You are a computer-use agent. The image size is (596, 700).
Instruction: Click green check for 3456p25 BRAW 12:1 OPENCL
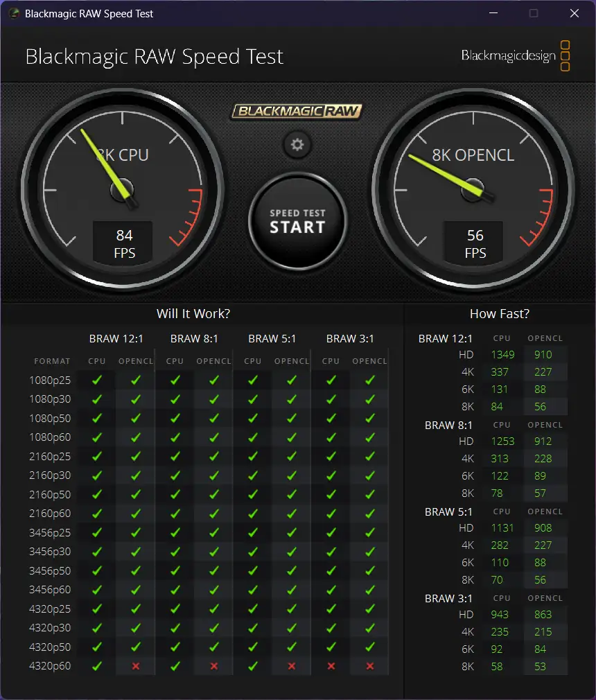[x=136, y=532]
